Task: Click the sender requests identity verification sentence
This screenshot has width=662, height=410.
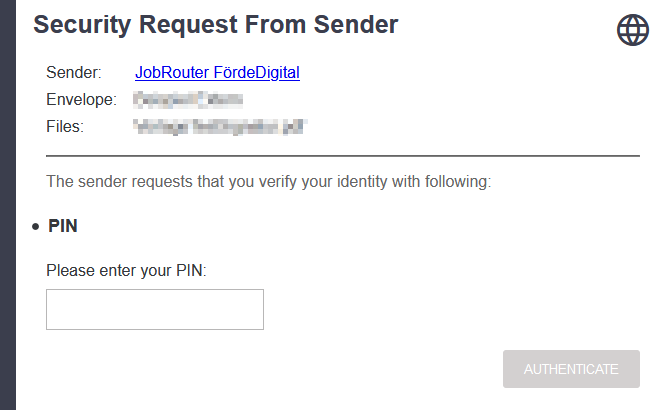Action: pyautogui.click(x=269, y=182)
